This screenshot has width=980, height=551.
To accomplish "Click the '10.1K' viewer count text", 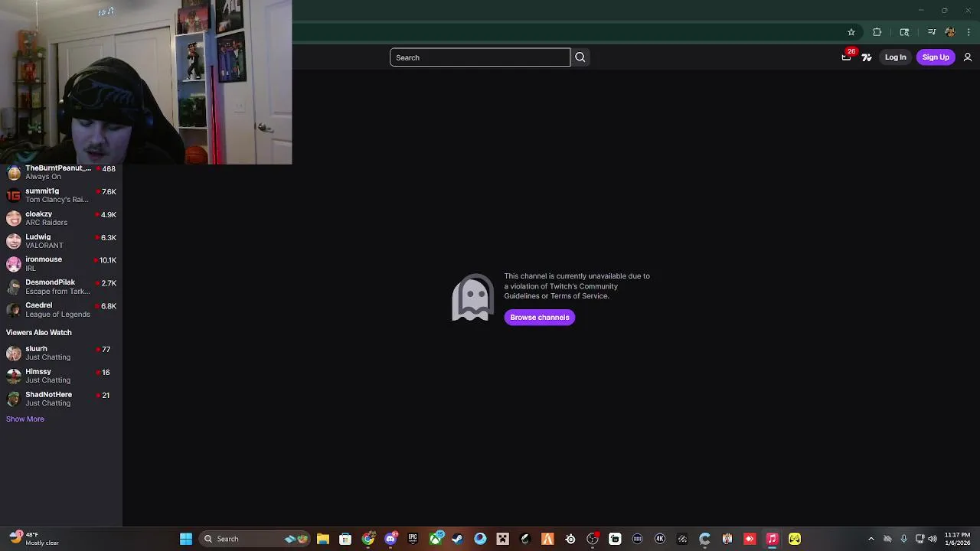I will (x=108, y=260).
